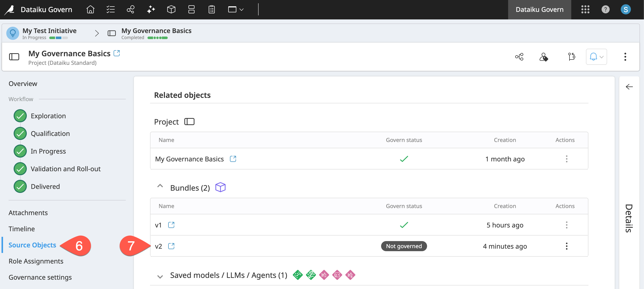Open project in Dataiku via title external link
644x289 pixels.
[x=117, y=53]
